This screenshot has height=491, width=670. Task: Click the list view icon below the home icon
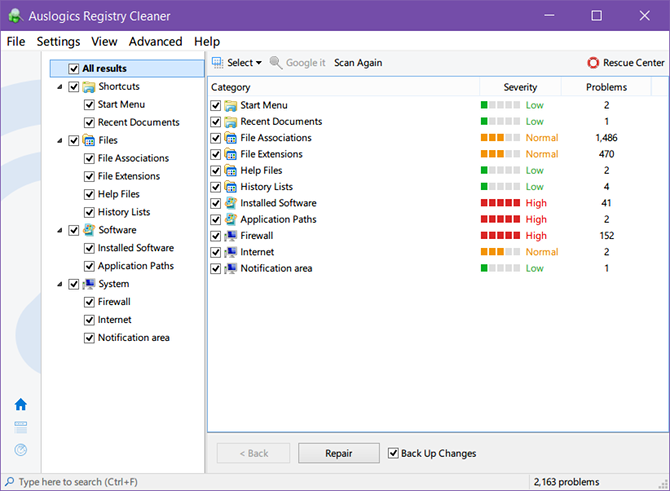[21, 426]
